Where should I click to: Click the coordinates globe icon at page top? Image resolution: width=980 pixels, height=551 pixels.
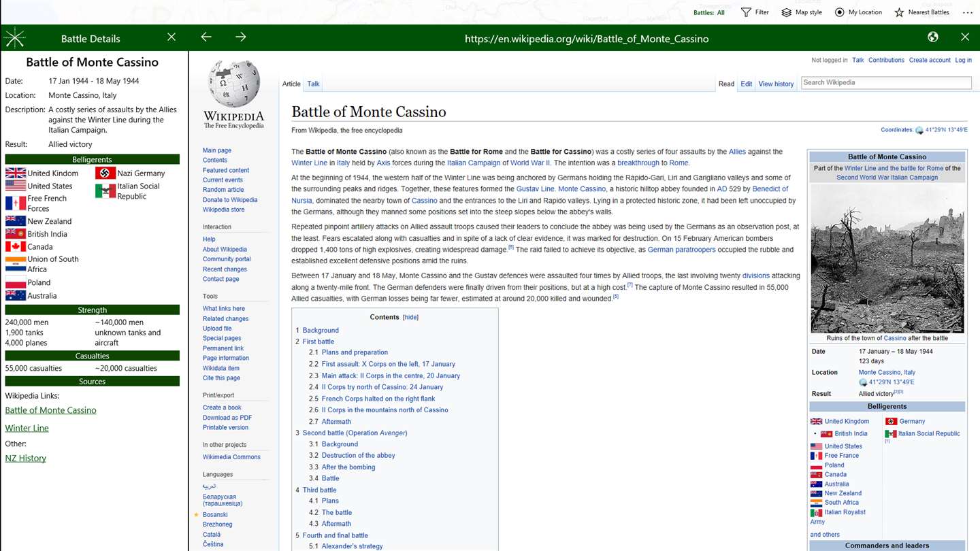point(919,130)
